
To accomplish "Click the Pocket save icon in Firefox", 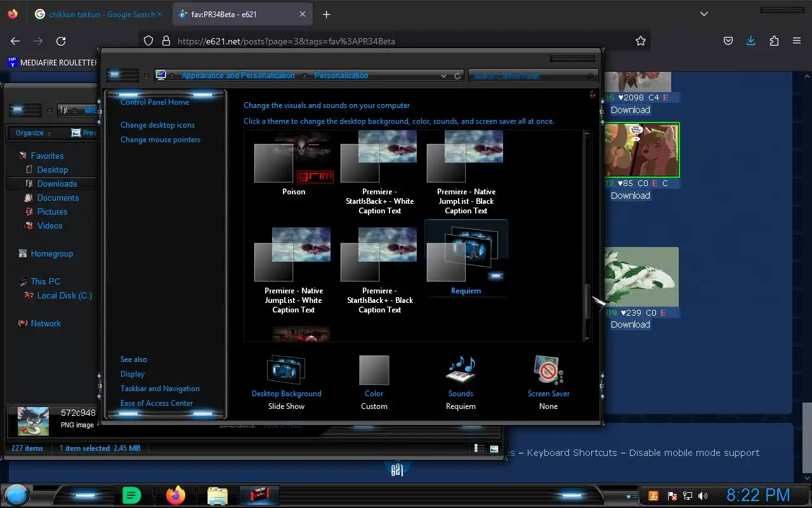I will 728,41.
